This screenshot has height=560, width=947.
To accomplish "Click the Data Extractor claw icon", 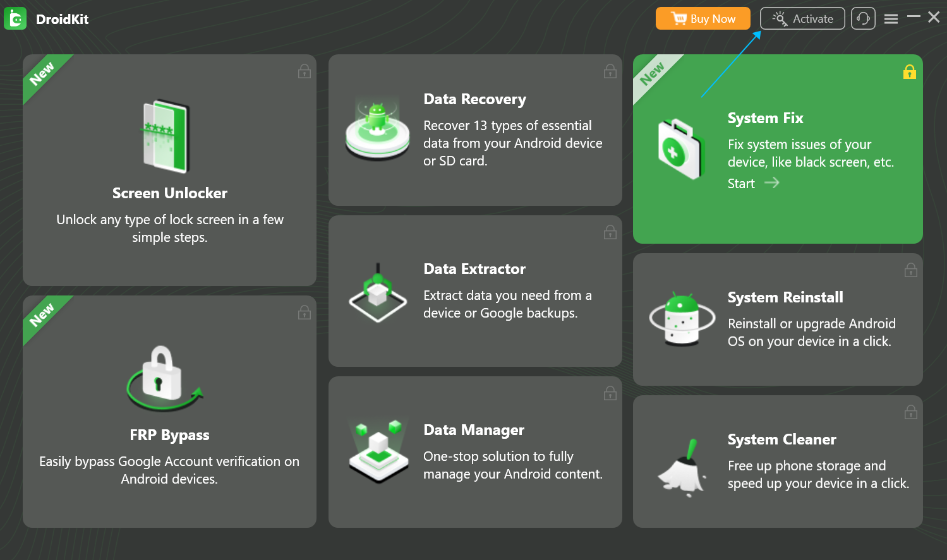I will click(377, 294).
